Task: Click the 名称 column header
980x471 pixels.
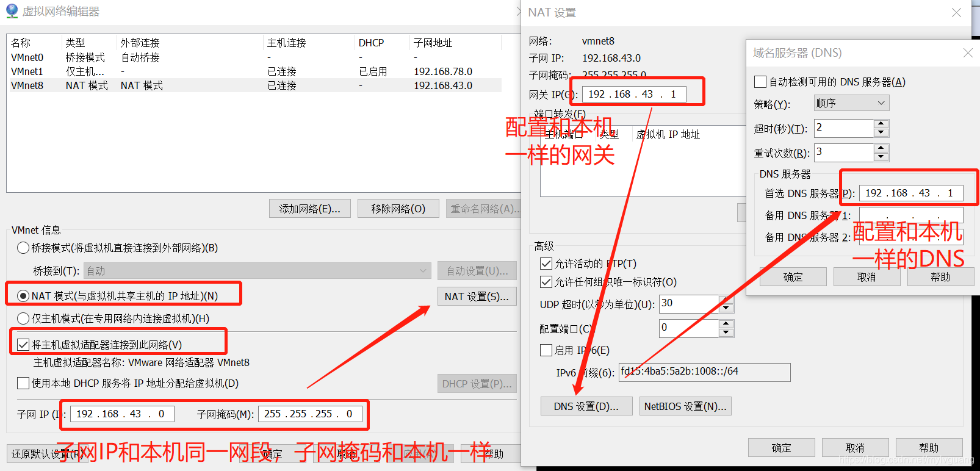Action: [34, 43]
